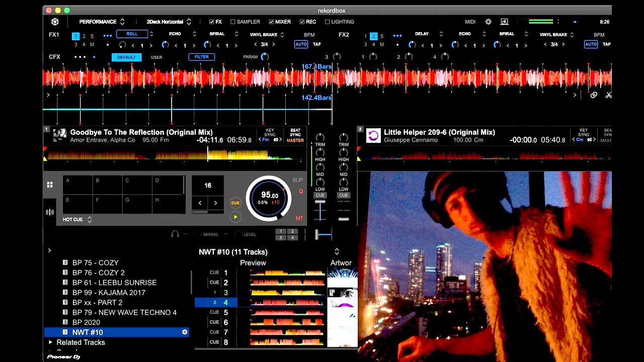Select CFX DEFAULT tab

(127, 57)
